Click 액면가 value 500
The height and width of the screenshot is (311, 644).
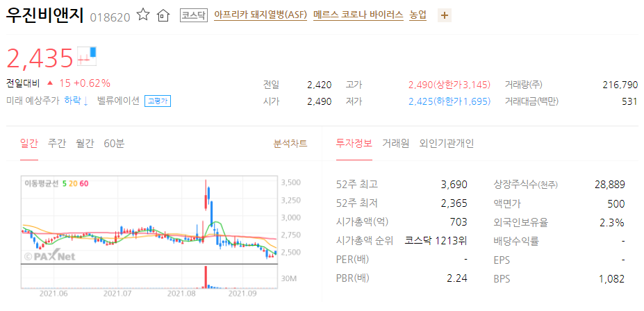[616, 203]
